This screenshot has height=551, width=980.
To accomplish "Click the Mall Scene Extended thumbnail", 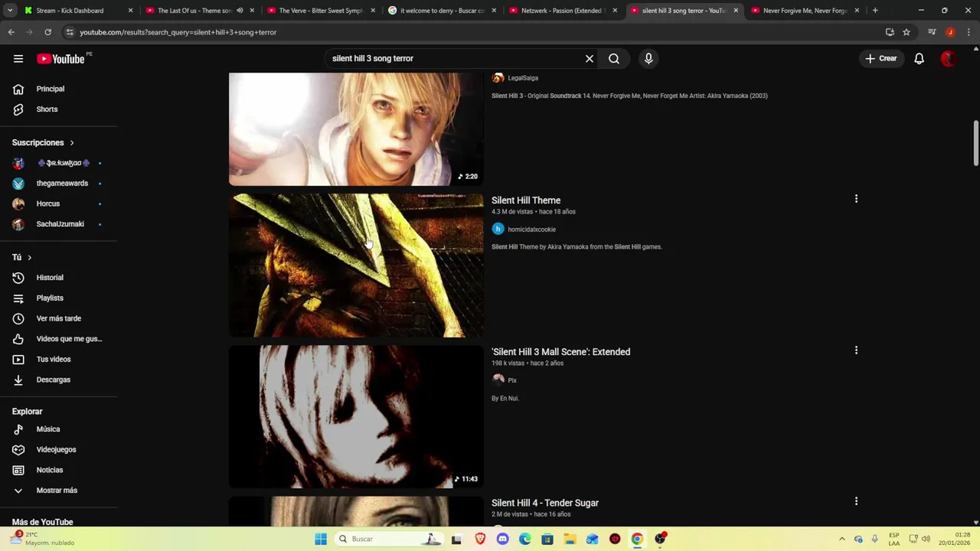I will tap(356, 416).
